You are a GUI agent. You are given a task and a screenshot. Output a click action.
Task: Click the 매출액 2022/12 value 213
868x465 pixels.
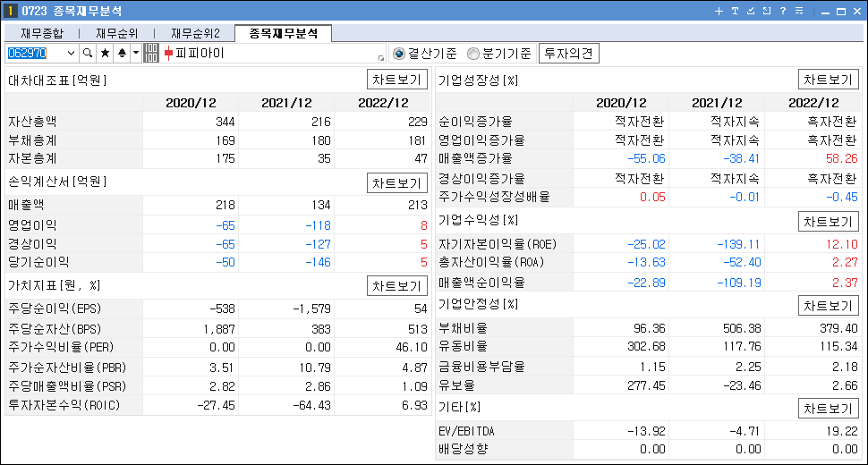pyautogui.click(x=417, y=205)
